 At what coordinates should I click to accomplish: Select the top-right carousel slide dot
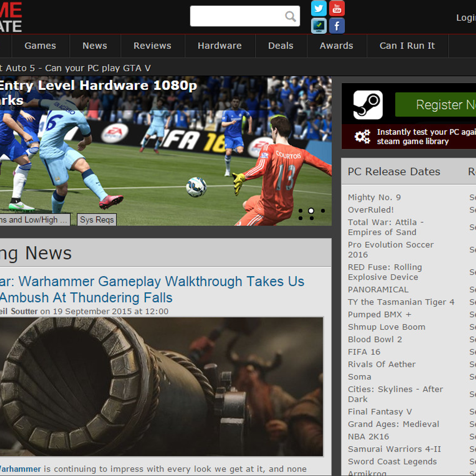(323, 211)
